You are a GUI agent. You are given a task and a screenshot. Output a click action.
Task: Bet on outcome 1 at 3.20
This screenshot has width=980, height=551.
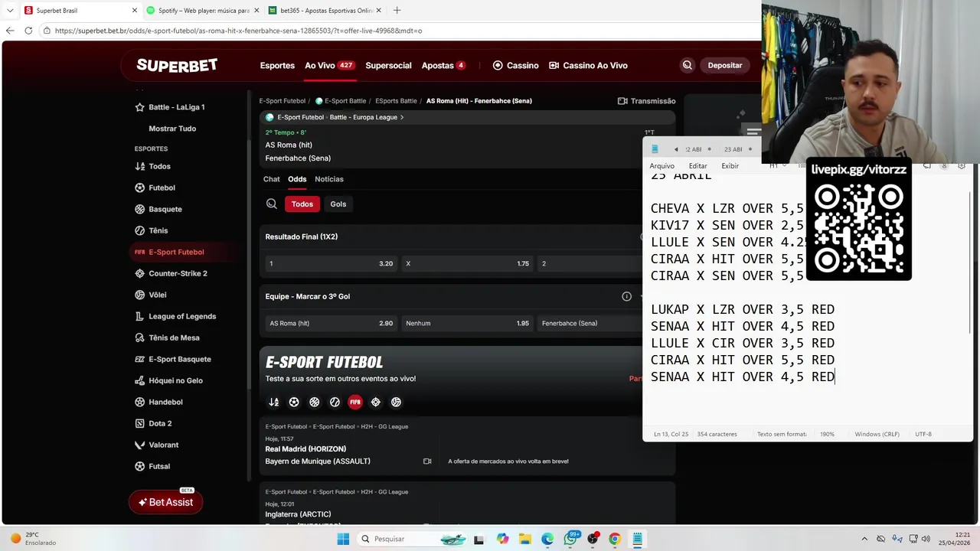tap(331, 263)
